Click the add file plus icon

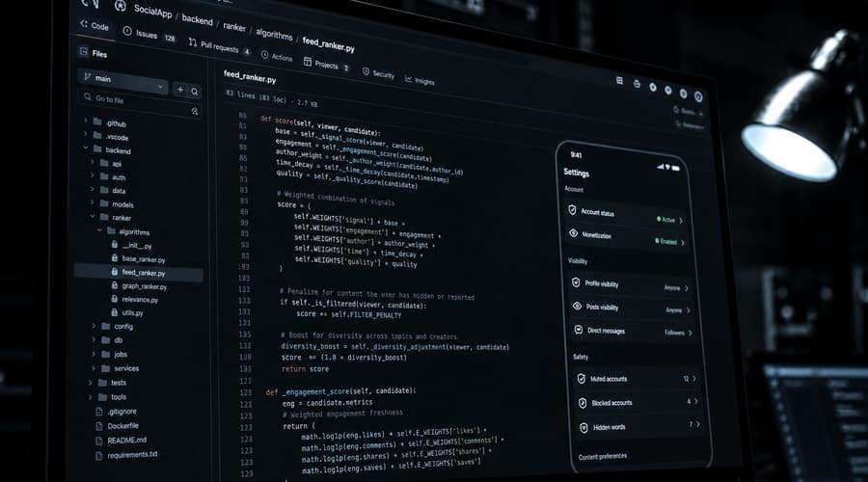(180, 90)
